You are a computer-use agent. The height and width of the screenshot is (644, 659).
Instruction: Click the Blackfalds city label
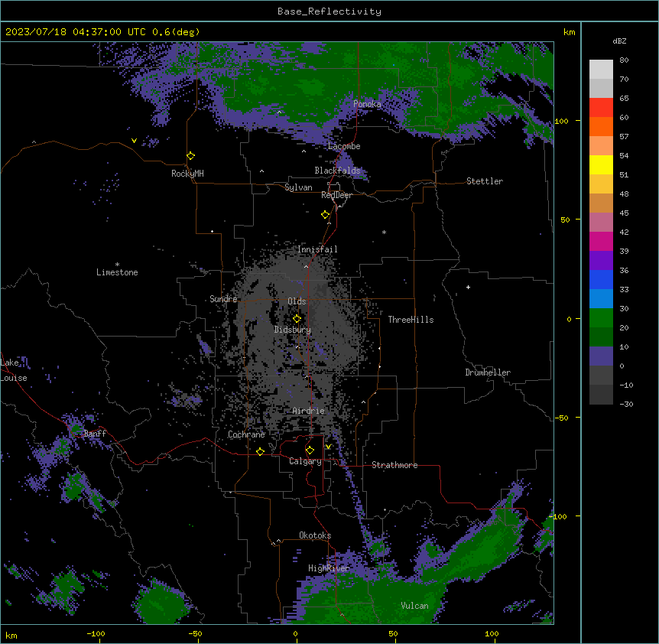pyautogui.click(x=337, y=171)
